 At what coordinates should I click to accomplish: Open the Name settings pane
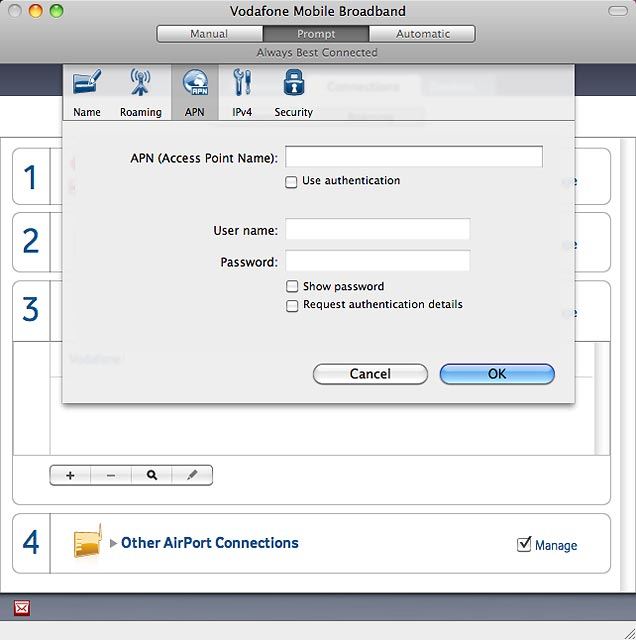[87, 93]
